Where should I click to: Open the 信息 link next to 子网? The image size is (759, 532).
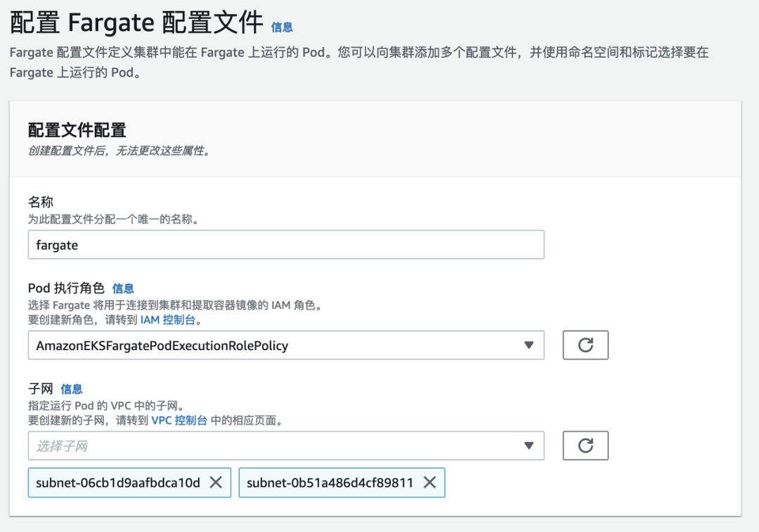pyautogui.click(x=71, y=389)
